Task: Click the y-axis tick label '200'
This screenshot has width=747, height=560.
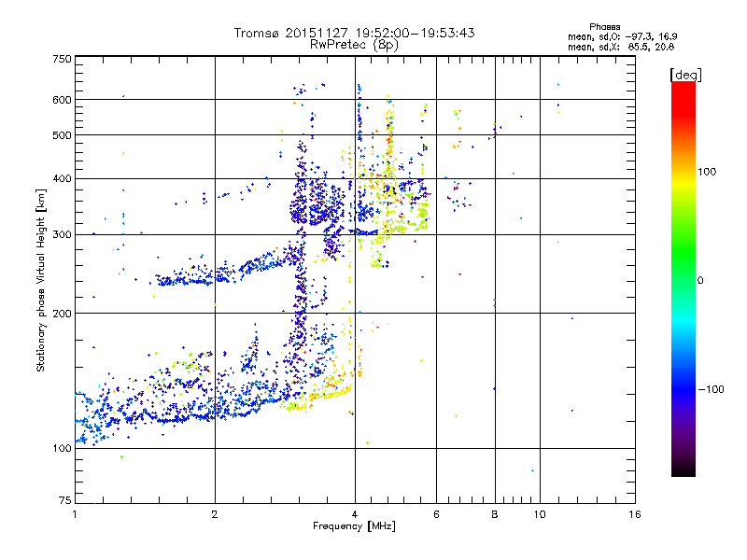Action: coord(62,314)
